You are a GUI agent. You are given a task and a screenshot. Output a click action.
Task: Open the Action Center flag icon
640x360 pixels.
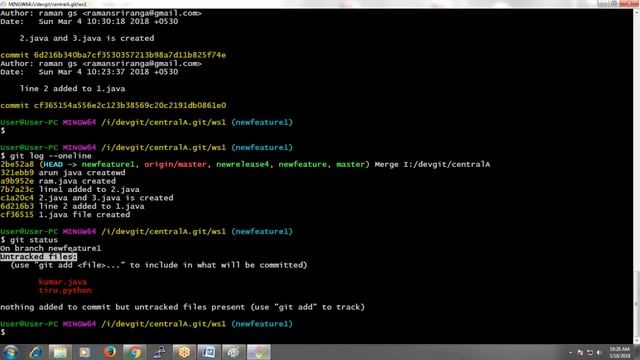click(580, 353)
